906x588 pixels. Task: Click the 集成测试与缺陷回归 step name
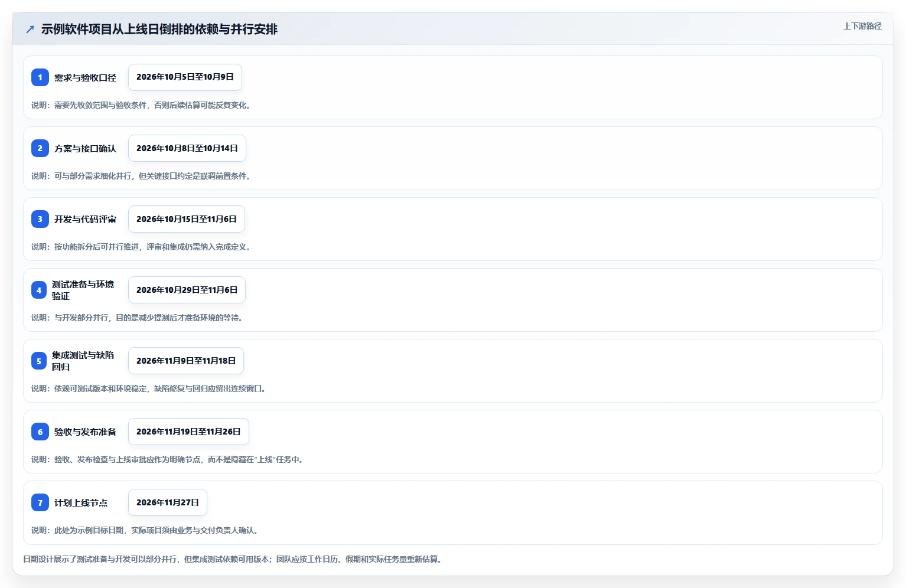pos(83,361)
